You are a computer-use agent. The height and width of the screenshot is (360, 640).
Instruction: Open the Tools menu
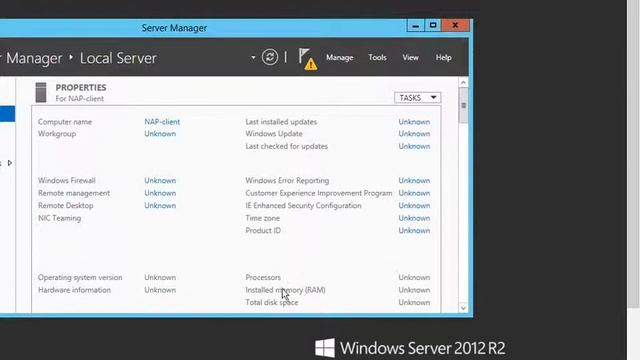377,58
